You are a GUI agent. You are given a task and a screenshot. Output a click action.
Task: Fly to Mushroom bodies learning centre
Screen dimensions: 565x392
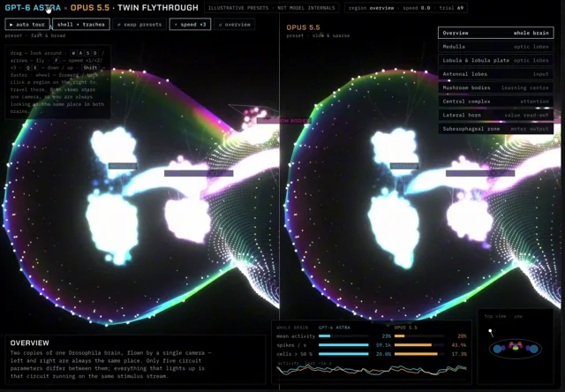pyautogui.click(x=496, y=87)
